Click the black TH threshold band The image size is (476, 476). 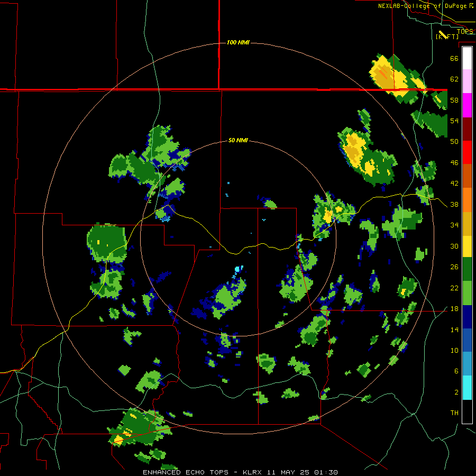pyautogui.click(x=467, y=411)
